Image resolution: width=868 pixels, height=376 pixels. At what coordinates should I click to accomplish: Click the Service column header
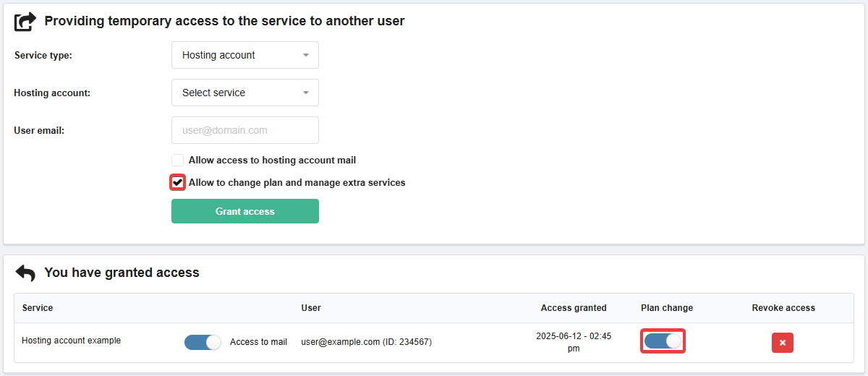pos(38,308)
